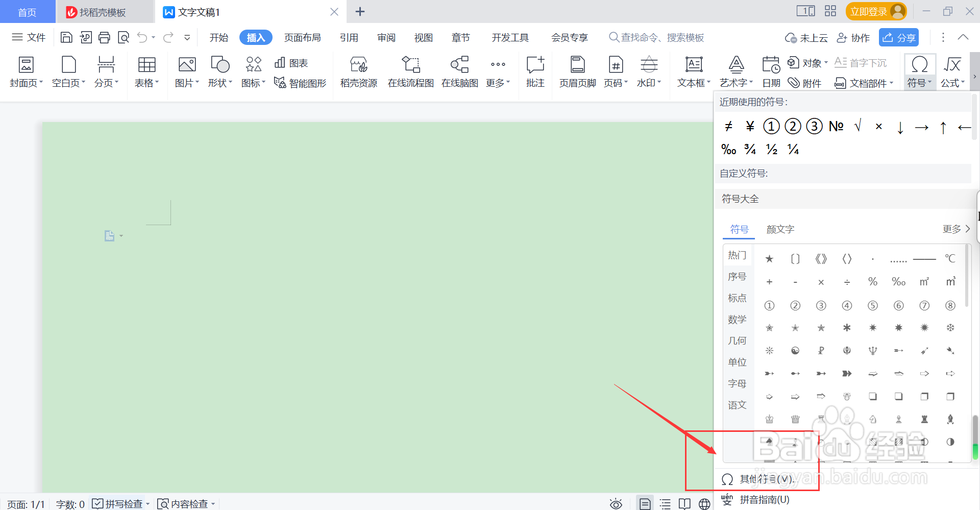Collapse the ribbon with chevron icon
980x510 pixels.
(963, 37)
